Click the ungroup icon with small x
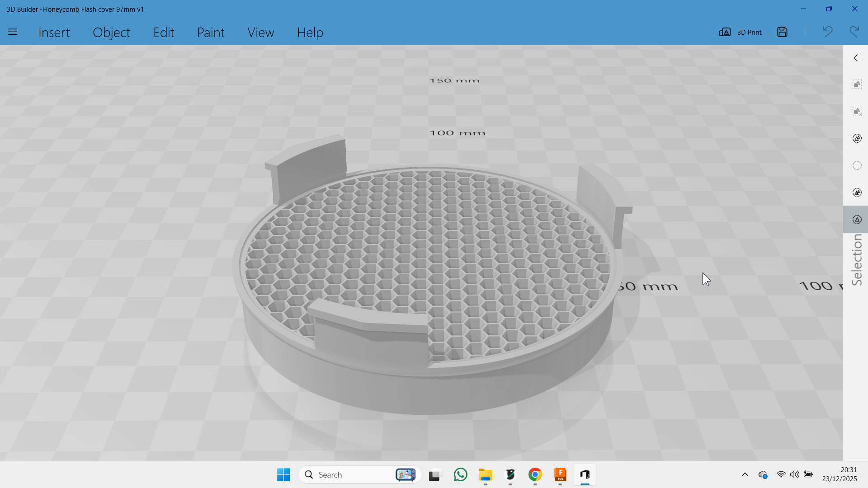The height and width of the screenshot is (488, 868). click(857, 111)
